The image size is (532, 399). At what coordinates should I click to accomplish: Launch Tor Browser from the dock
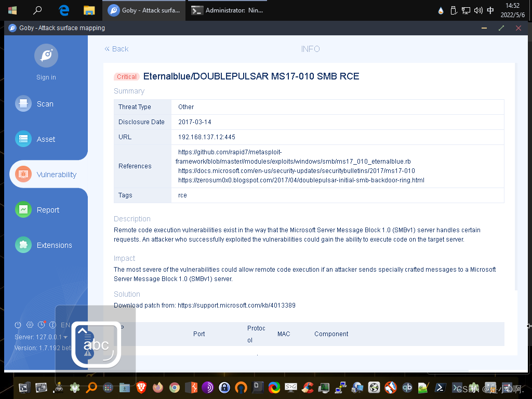[x=207, y=388]
